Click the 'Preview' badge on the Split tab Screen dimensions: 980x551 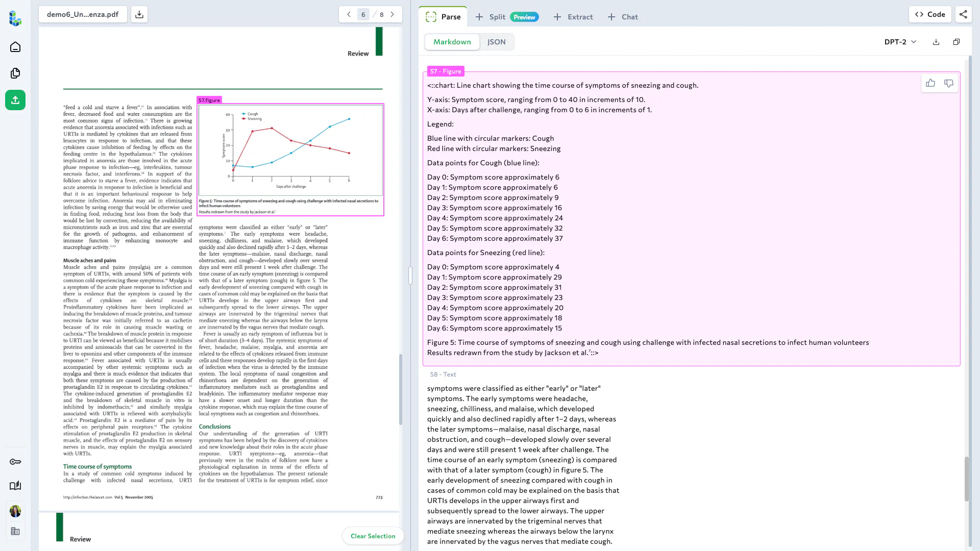[525, 17]
